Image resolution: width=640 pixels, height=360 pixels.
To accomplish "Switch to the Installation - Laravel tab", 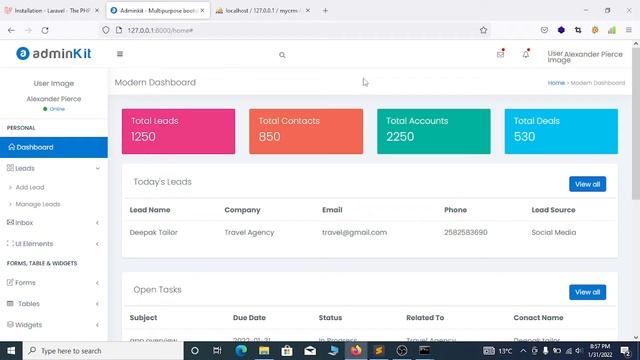I will coord(52,11).
